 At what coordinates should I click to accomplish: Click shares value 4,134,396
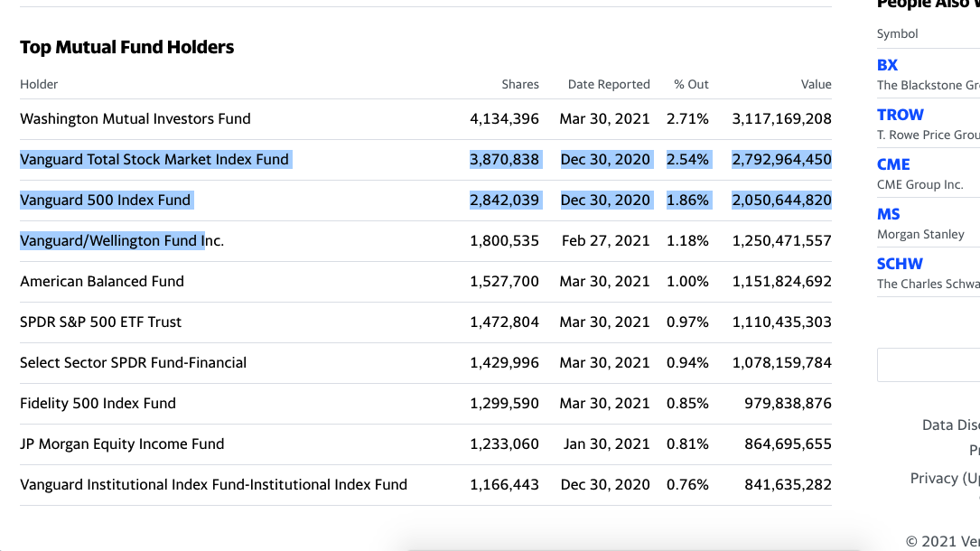tap(504, 118)
